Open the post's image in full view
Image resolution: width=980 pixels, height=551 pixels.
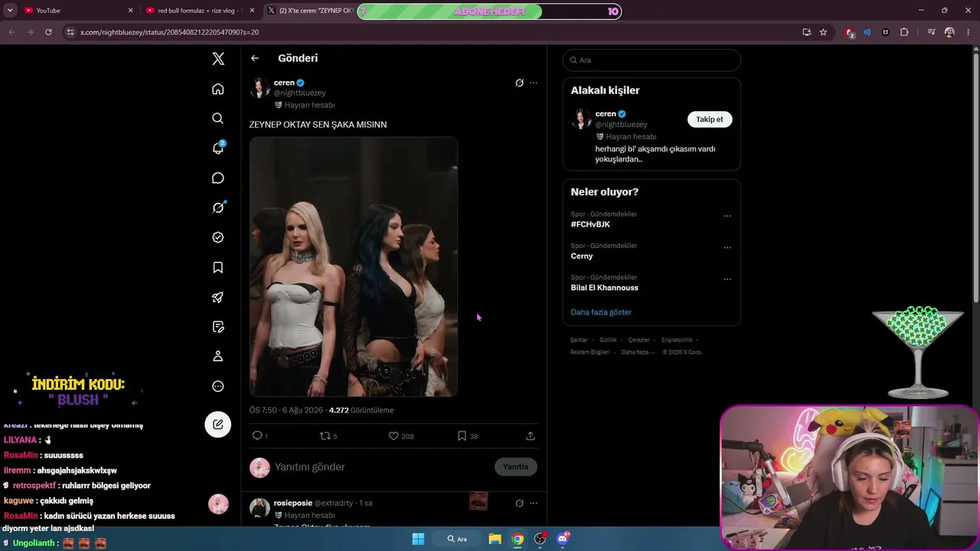tap(354, 267)
